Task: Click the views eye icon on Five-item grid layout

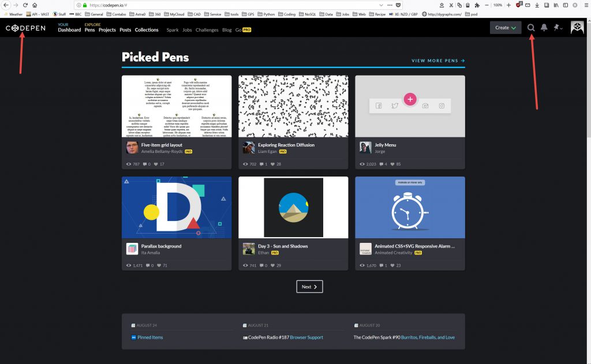Action: pos(129,164)
